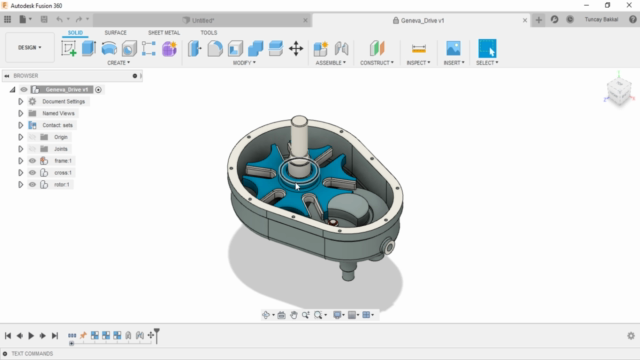Click the ViewCube to reorient view
Viewport: 640px width, 360px height.
coord(619,91)
